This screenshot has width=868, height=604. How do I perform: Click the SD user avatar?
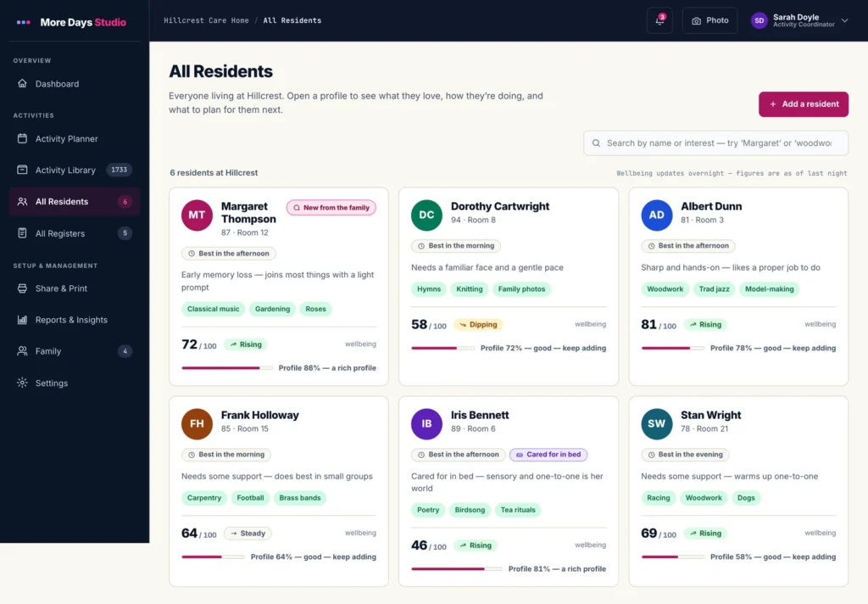759,20
